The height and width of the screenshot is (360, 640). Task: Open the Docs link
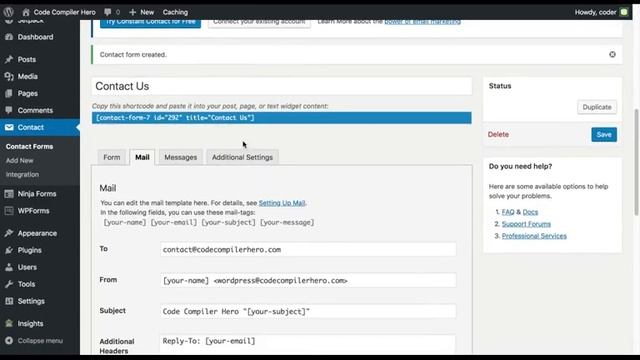(x=530, y=212)
